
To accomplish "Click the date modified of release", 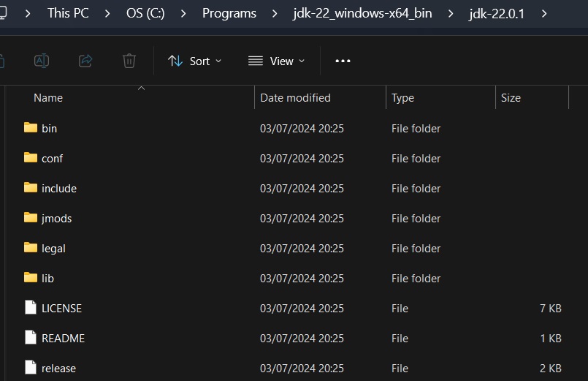I will (x=302, y=369).
